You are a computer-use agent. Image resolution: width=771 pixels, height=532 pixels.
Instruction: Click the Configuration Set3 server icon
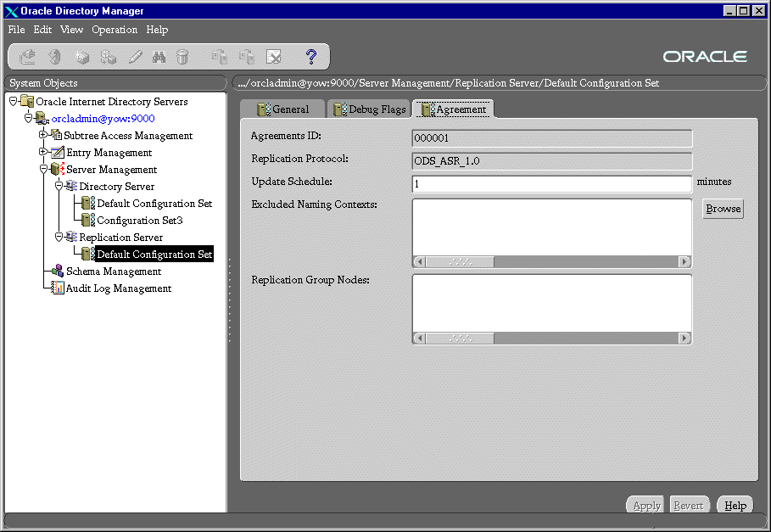pyautogui.click(x=88, y=221)
